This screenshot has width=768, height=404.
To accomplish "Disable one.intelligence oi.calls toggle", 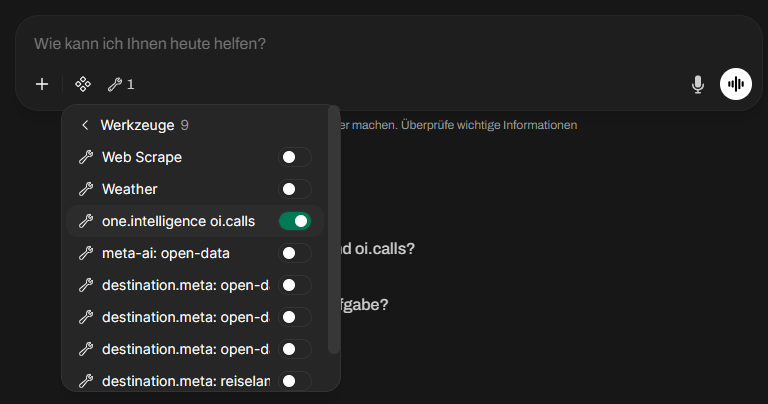I will (x=294, y=221).
